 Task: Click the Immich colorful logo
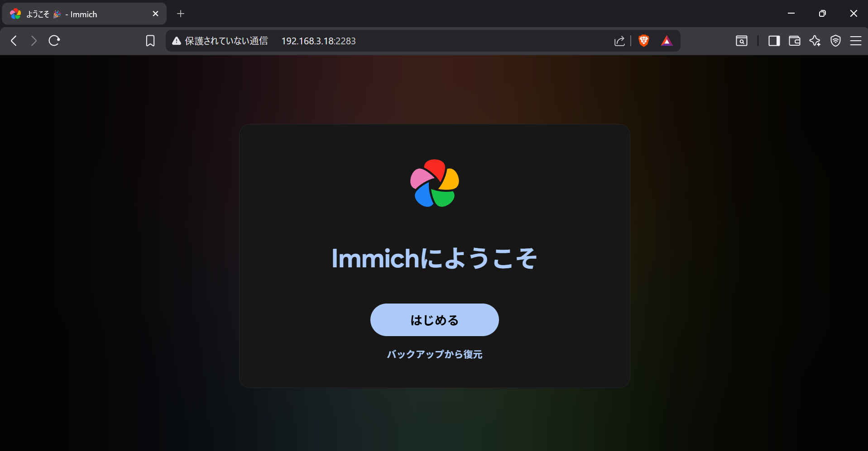point(434,184)
